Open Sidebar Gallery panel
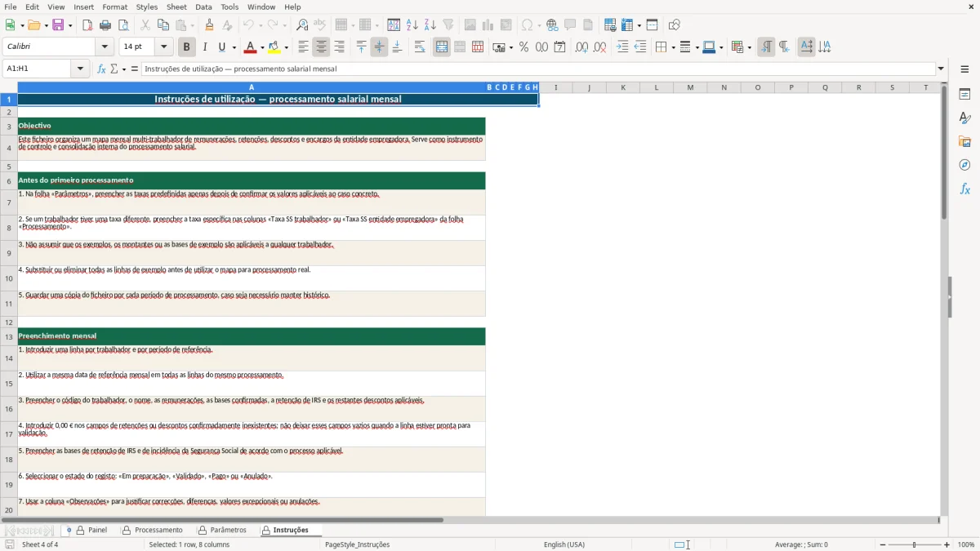Viewport: 980px width, 551px height. pos(964,142)
